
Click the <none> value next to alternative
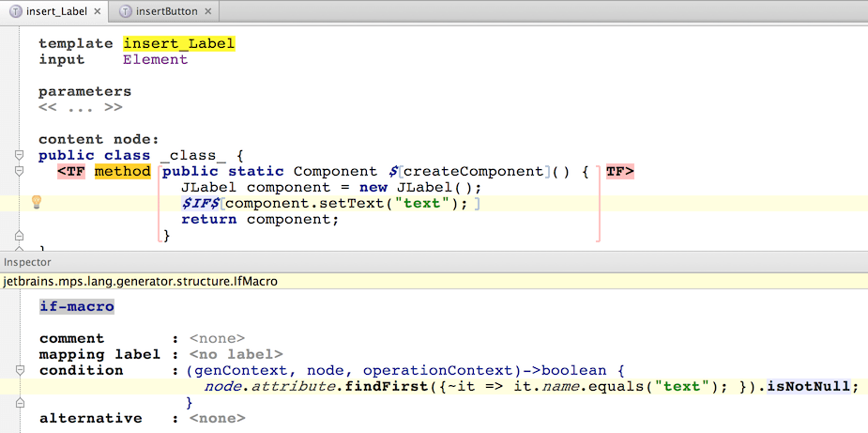pos(217,418)
